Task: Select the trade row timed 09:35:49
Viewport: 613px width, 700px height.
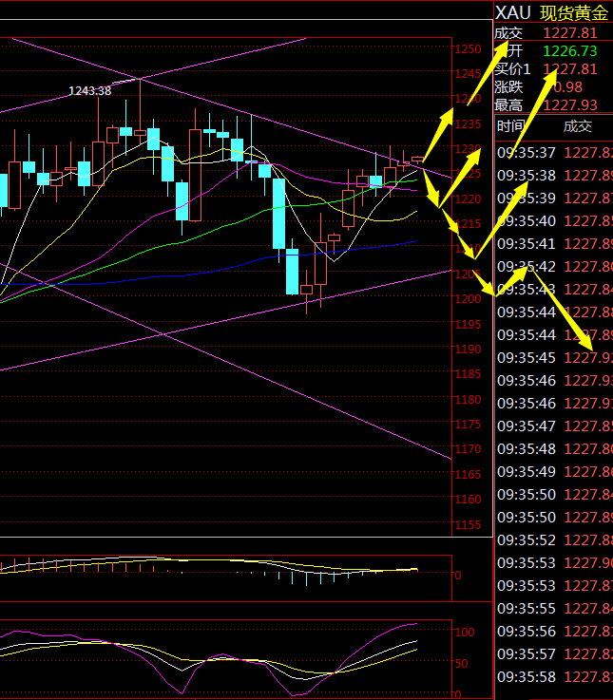Action: (x=554, y=471)
